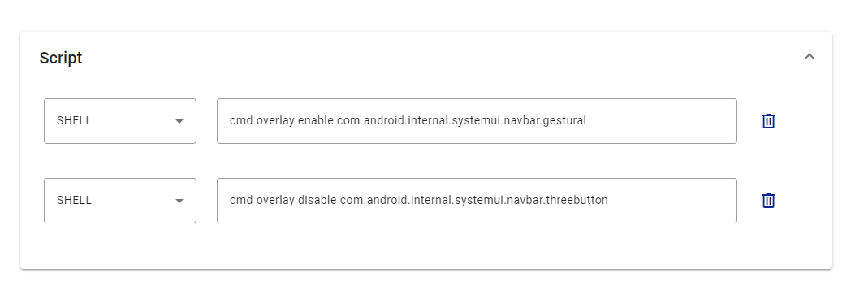The image size is (868, 308).
Task: Delete the gestural overlay enable command
Action: click(x=768, y=121)
